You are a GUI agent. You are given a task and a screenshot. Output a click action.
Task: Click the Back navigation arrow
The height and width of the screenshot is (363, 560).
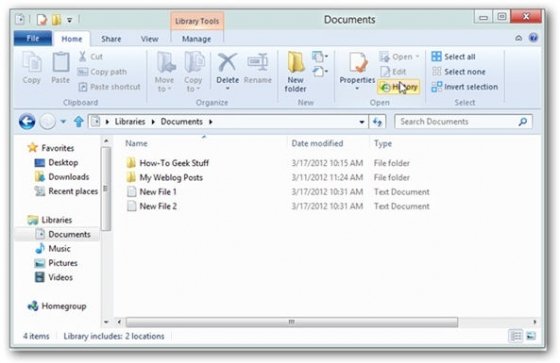click(x=27, y=122)
